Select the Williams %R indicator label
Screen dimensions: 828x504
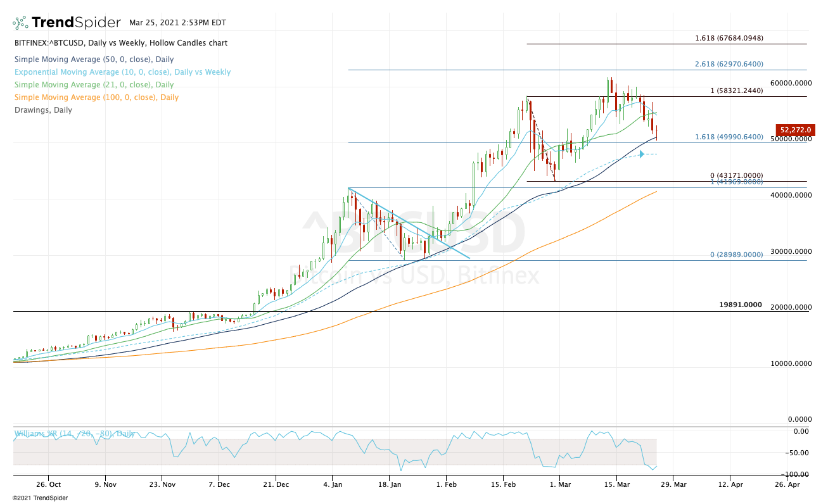pyautogui.click(x=74, y=434)
